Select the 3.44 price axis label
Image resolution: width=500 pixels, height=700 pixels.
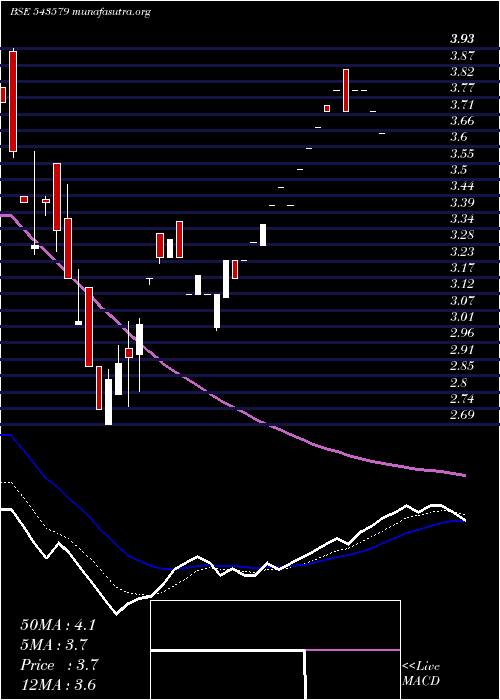click(x=462, y=186)
